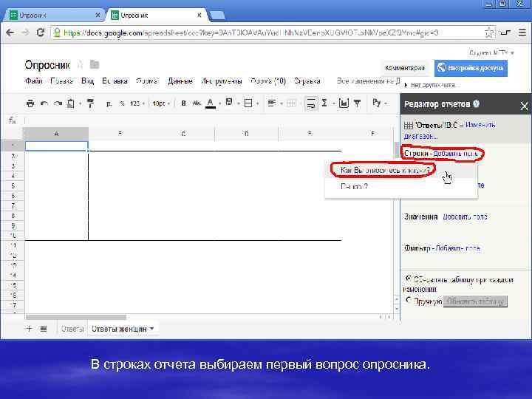Screen dimensions: 532x399
Task: Open the user account dropdown at top right
Action: click(x=491, y=53)
